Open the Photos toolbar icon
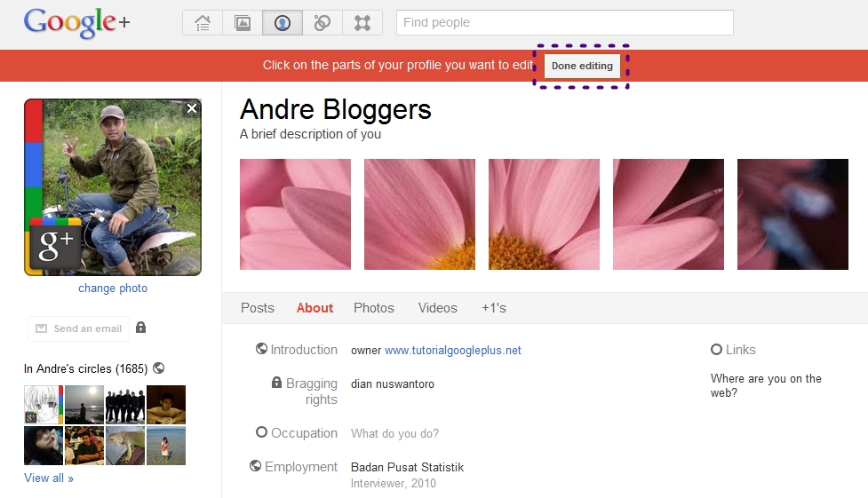The width and height of the screenshot is (868, 498). click(243, 23)
